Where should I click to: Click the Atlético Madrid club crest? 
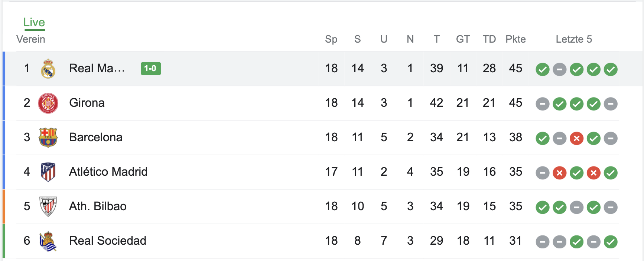48,172
